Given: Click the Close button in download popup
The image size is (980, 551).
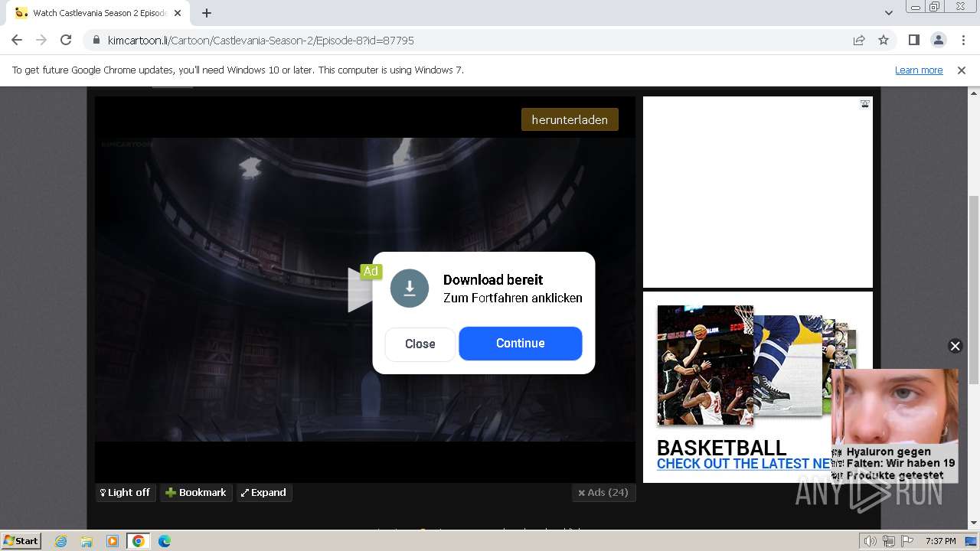Looking at the screenshot, I should point(420,344).
